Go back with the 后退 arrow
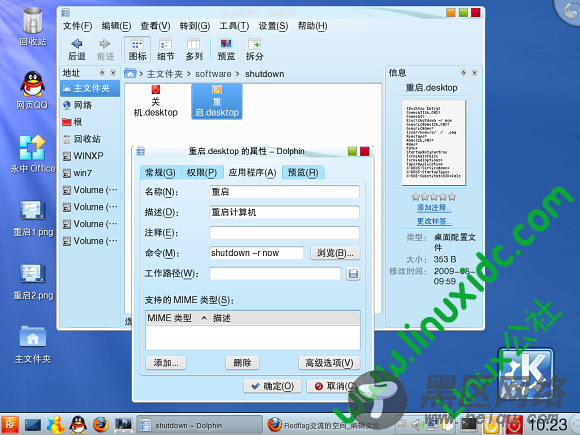 (x=77, y=49)
